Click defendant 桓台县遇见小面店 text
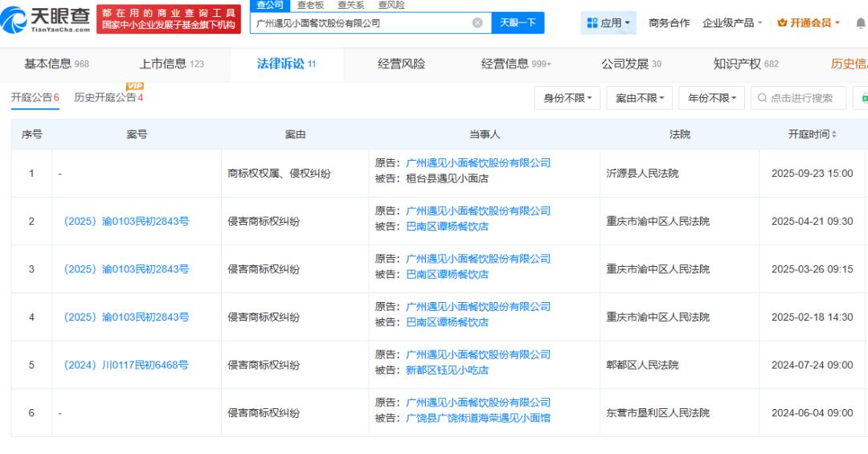The image size is (868, 454). (448, 178)
